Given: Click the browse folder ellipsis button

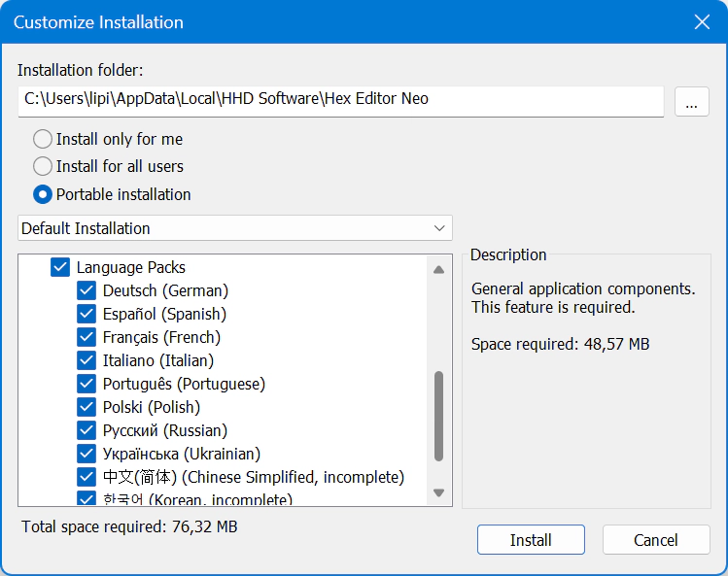Looking at the screenshot, I should pyautogui.click(x=691, y=101).
